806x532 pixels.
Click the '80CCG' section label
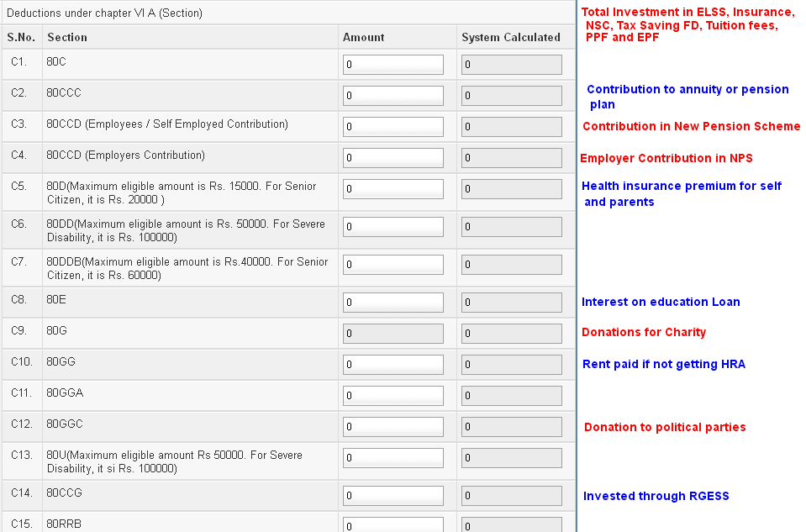pos(64,493)
